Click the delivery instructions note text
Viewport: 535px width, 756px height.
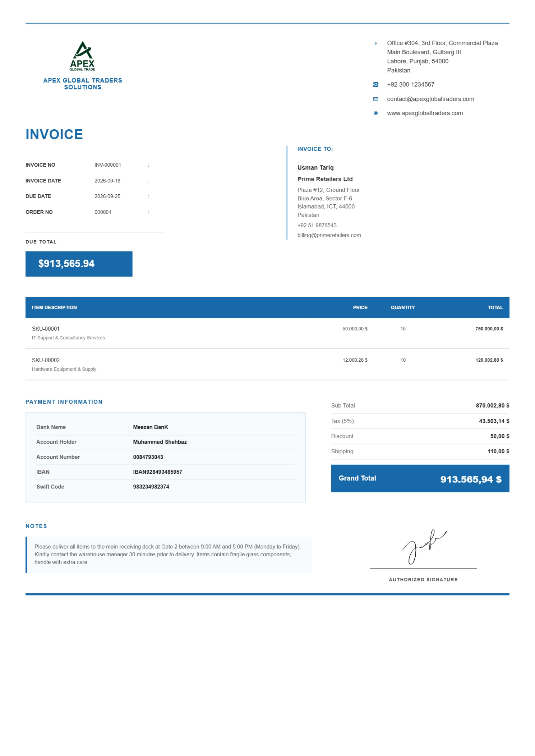(168, 554)
